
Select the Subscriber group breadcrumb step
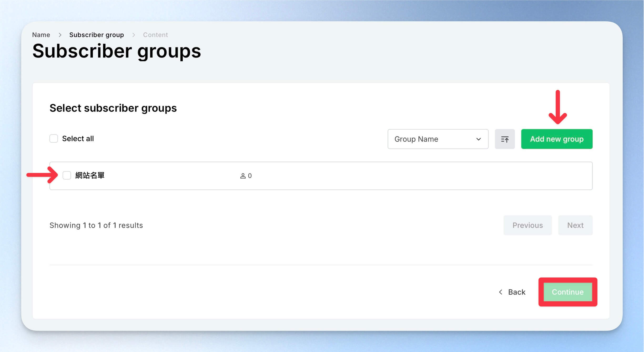pyautogui.click(x=97, y=35)
